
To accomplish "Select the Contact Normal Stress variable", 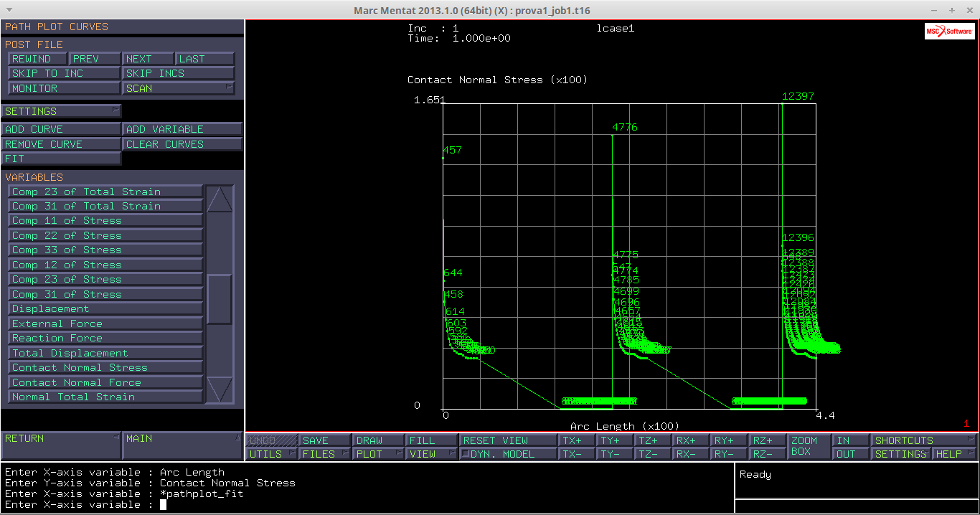I will click(x=106, y=368).
